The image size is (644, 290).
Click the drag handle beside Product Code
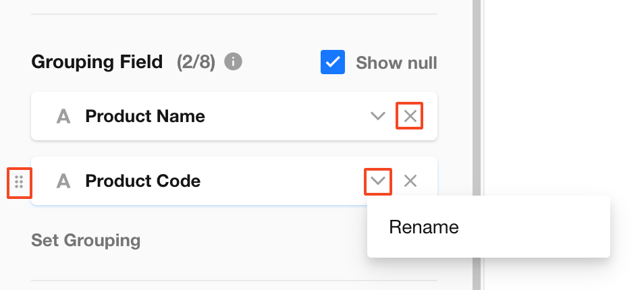click(x=19, y=181)
